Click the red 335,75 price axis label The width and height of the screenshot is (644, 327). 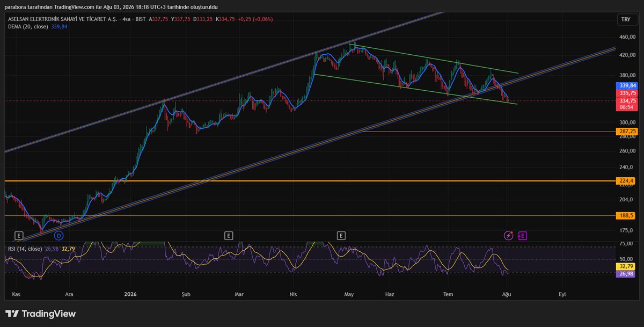[x=627, y=93]
